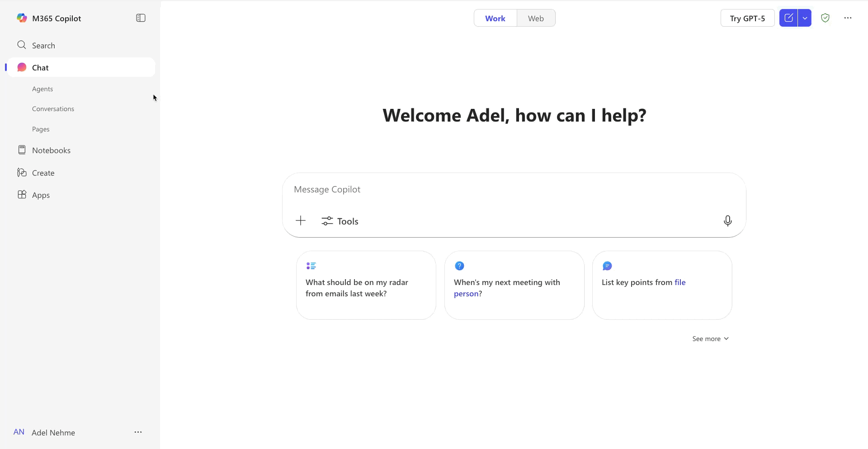
Task: Open the Create section
Action: [x=43, y=173]
